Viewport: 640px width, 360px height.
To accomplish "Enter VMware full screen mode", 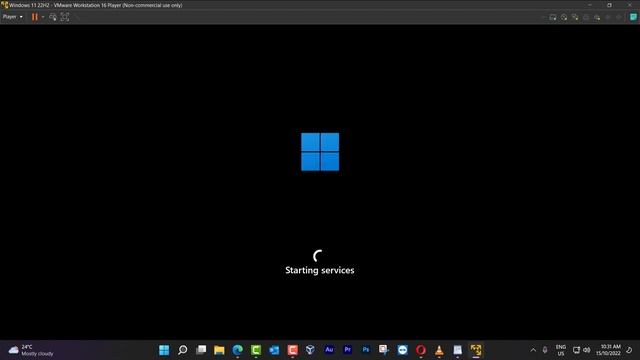I will [x=65, y=17].
